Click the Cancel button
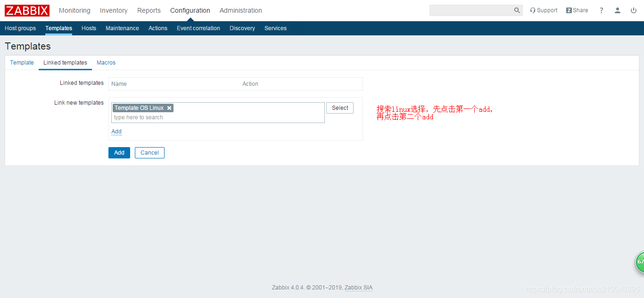 (149, 153)
